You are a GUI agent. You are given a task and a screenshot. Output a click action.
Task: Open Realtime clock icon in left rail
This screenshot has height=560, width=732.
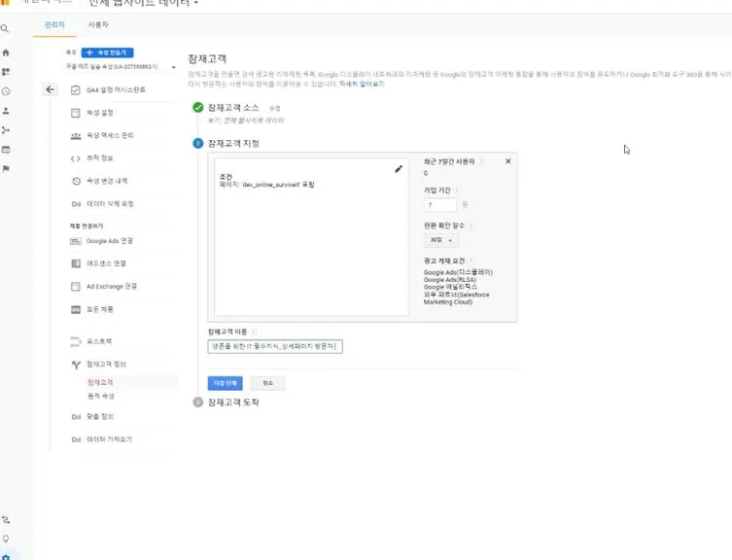pos(6,91)
